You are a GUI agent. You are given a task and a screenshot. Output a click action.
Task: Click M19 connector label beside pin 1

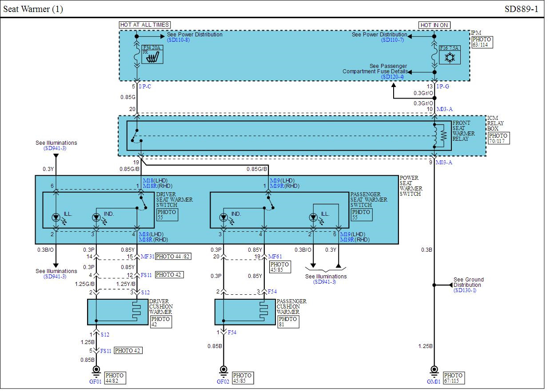[275, 181]
